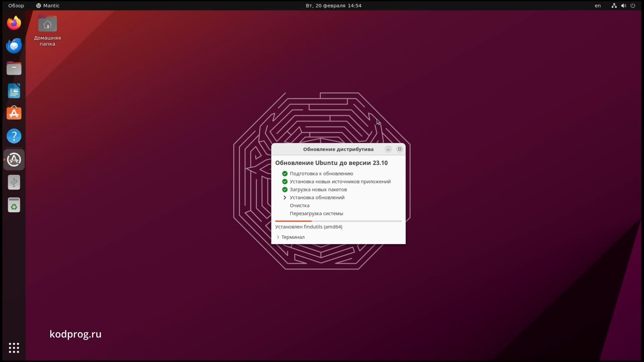Open the power icon in top bar
Screen dimensions: 644x362
pos(633,6)
